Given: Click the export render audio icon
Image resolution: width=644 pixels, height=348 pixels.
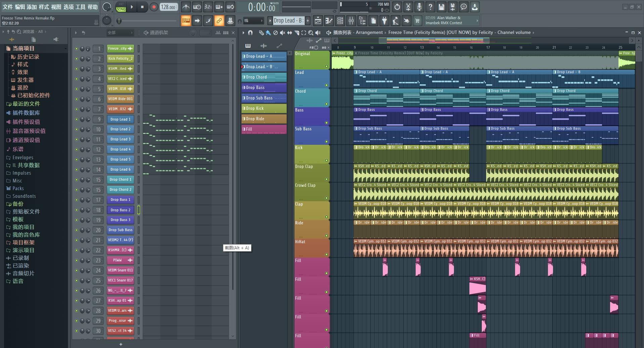Looking at the screenshot, I should [453, 7].
